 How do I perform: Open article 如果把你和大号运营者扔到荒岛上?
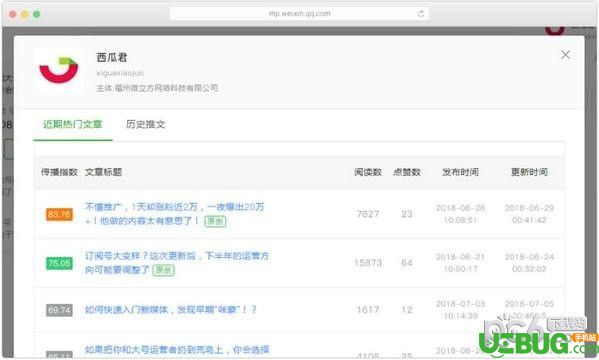click(x=177, y=350)
